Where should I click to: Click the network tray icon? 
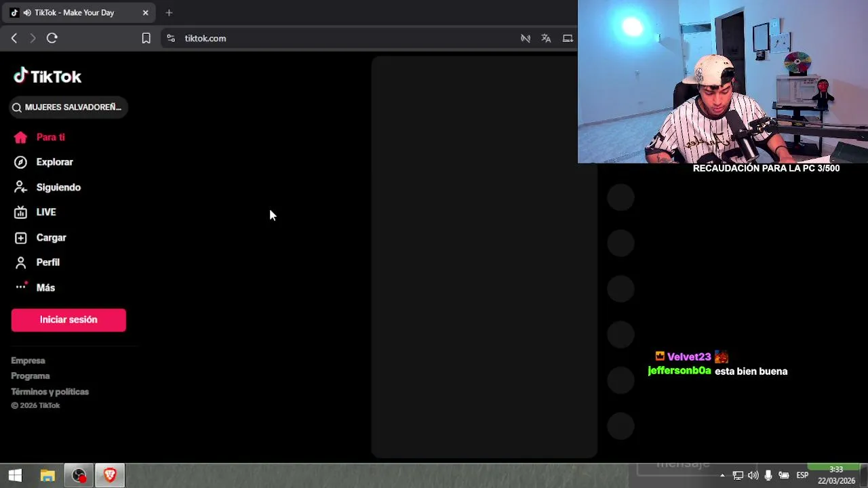coord(738,476)
